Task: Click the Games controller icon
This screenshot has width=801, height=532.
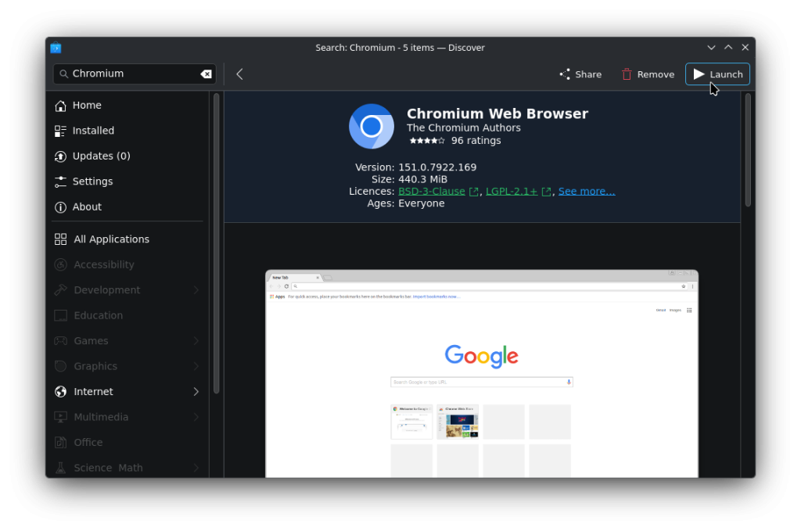Action: coord(60,341)
